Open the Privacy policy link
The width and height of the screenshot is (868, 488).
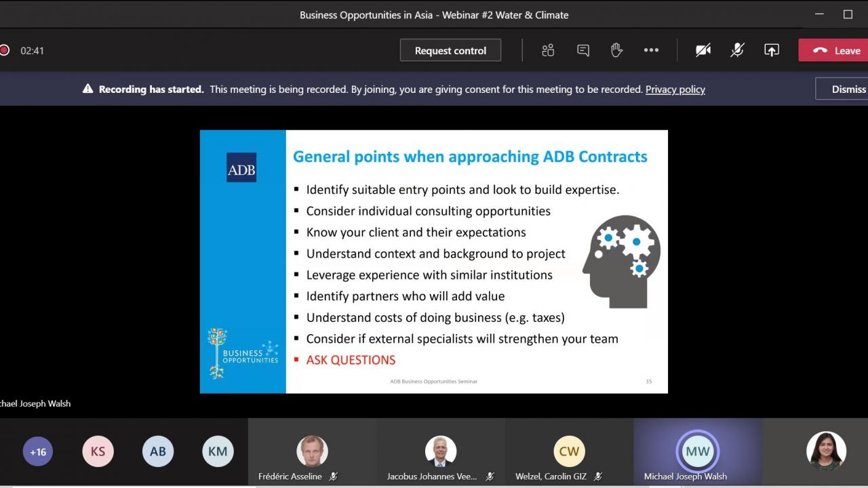tap(675, 89)
